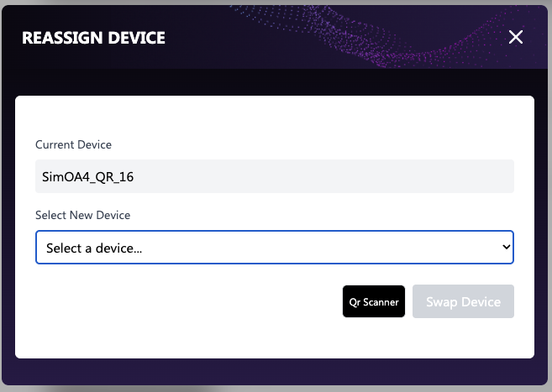This screenshot has width=552, height=392.
Task: Tap the black Qr Scanner button
Action: click(374, 301)
